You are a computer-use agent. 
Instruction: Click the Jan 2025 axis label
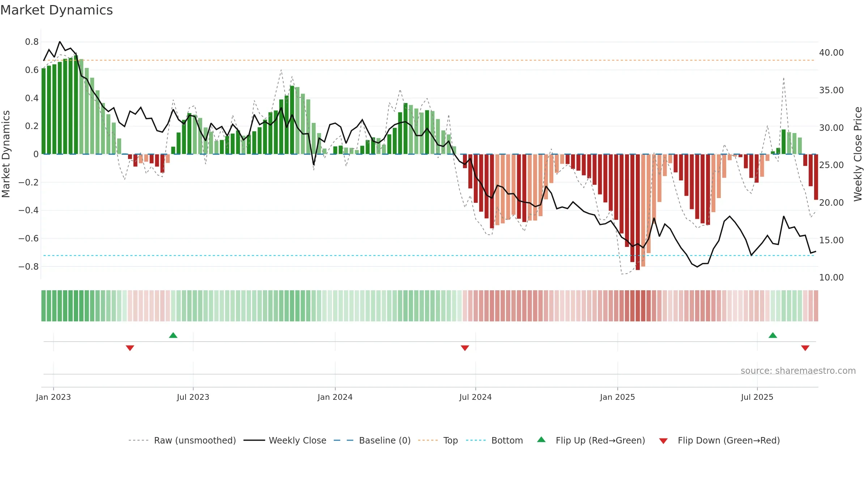coord(618,397)
